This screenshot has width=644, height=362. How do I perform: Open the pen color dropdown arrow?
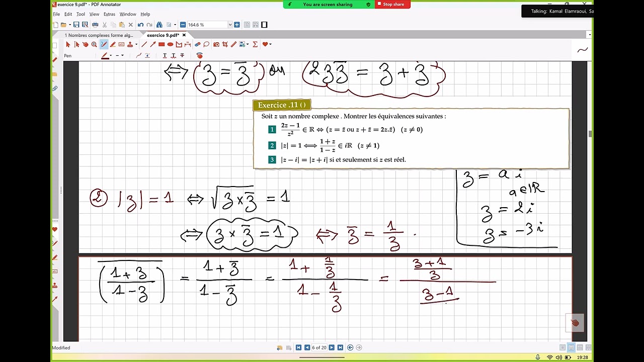click(x=111, y=55)
